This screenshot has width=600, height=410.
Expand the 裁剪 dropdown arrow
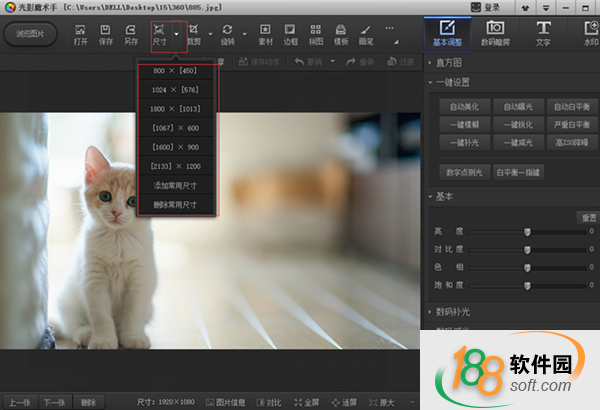coord(210,34)
